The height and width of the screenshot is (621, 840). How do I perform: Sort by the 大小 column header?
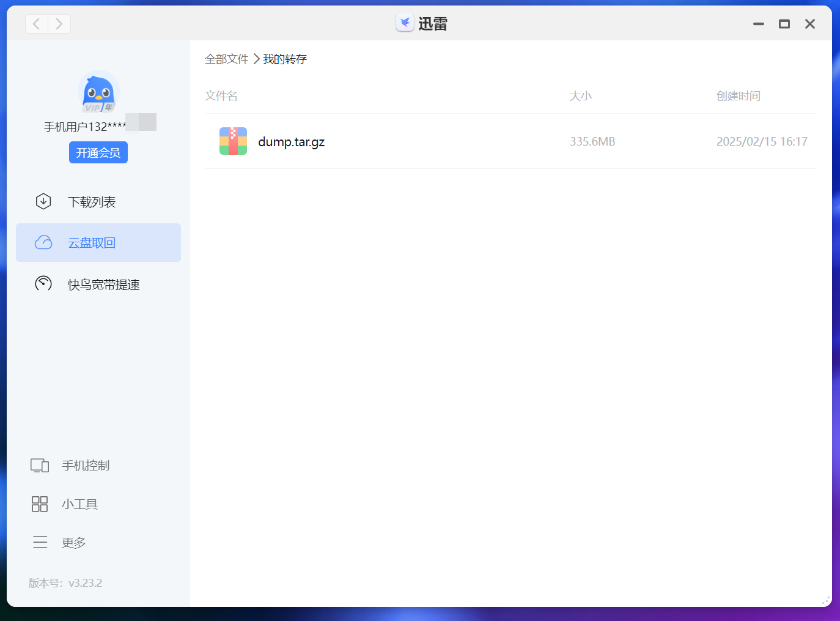[x=581, y=96]
